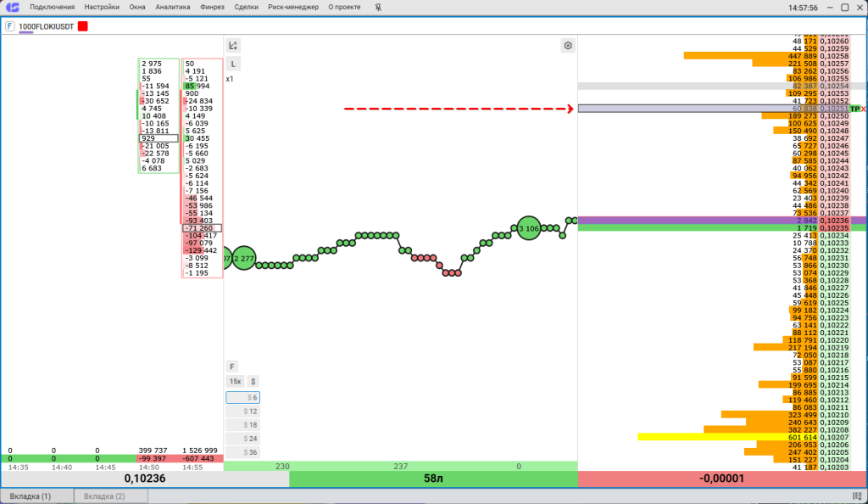Toggle the L button on chart
The image size is (868, 504).
click(233, 64)
